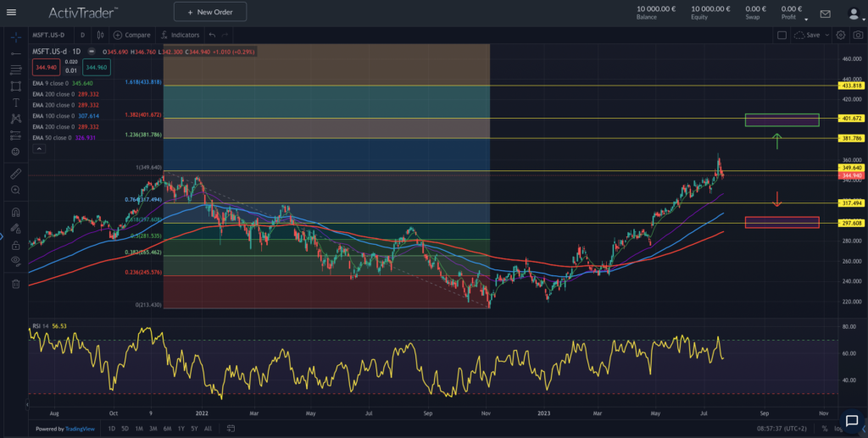Select the 6M time range
The image size is (868, 438).
pyautogui.click(x=167, y=429)
